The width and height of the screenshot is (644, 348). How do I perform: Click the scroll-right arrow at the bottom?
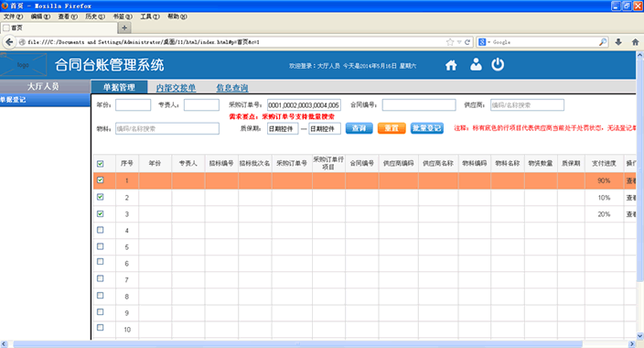(632, 344)
